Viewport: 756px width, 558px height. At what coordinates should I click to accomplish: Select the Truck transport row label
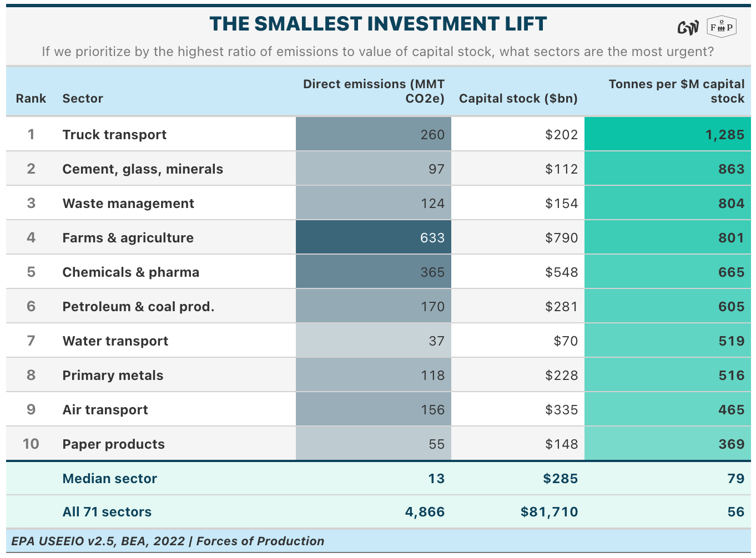coord(114,135)
